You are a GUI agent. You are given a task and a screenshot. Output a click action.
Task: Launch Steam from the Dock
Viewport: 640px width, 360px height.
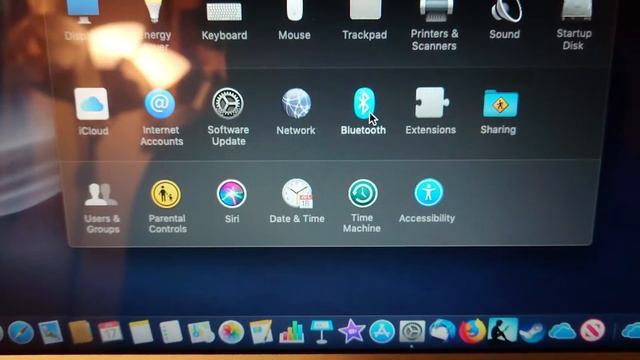click(x=532, y=331)
